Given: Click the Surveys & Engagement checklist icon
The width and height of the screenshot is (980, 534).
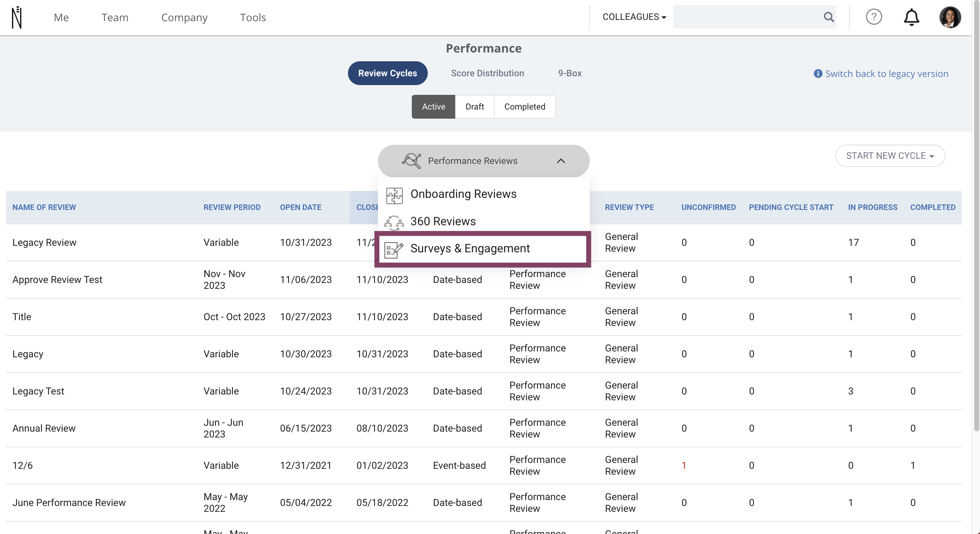Looking at the screenshot, I should [x=394, y=250].
